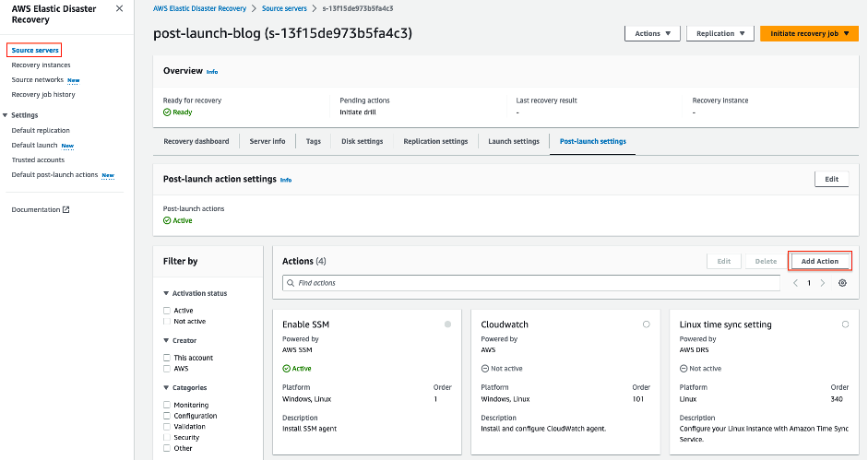Click the Source servers breadcrumb

point(284,9)
